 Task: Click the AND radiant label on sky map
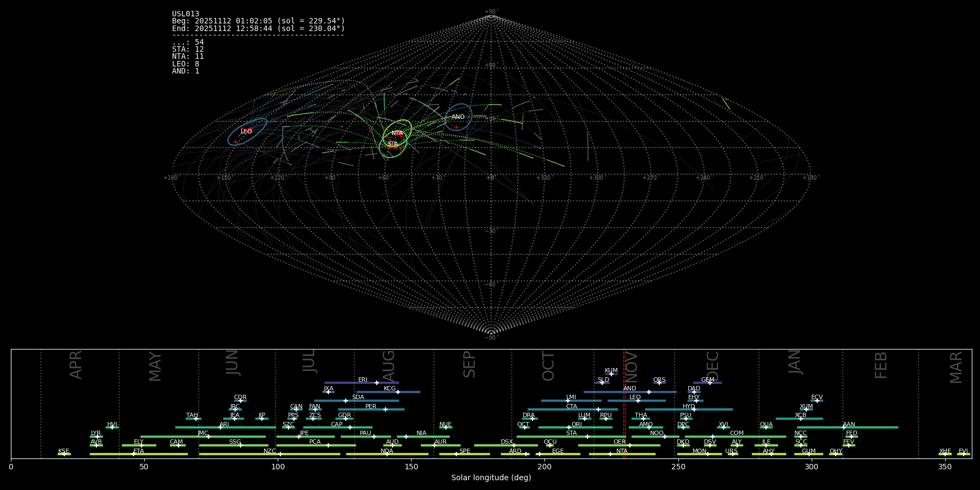pos(458,117)
